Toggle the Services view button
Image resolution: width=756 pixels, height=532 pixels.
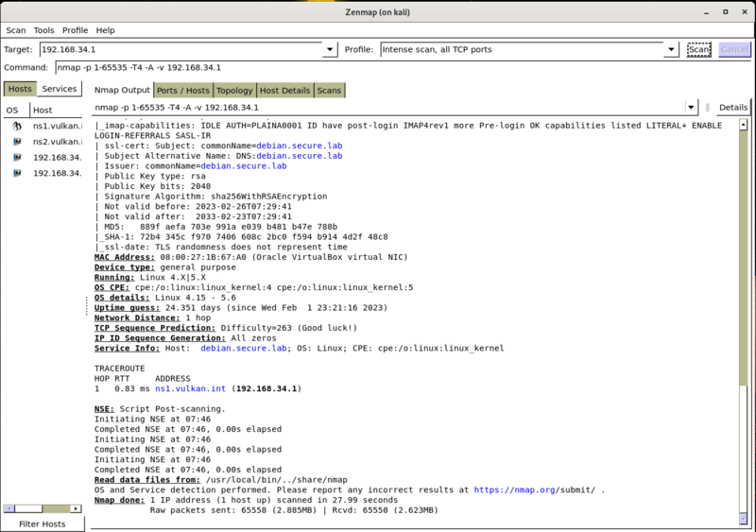60,89
